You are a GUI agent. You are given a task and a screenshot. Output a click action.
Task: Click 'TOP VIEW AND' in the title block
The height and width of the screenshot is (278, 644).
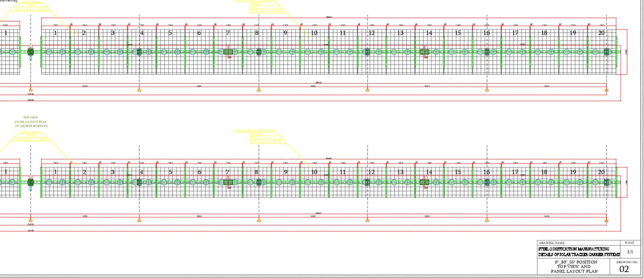click(x=574, y=266)
